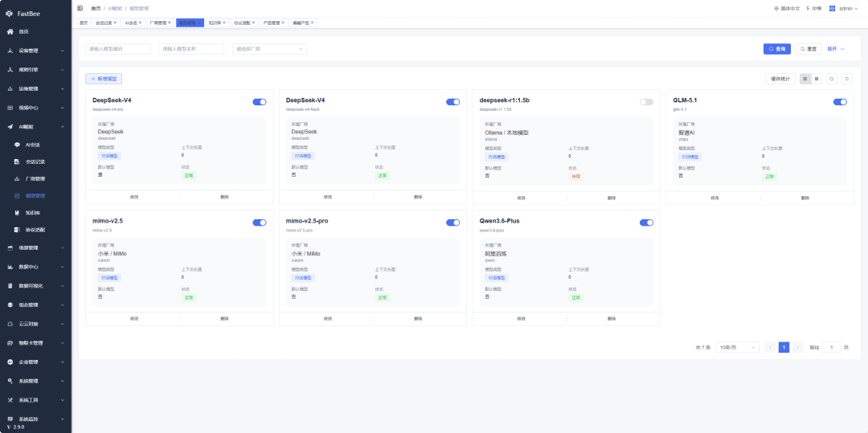Viewport: 868px width, 433px height.
Task: Open AI会话 chat bubble sidebar item
Action: [x=35, y=145]
